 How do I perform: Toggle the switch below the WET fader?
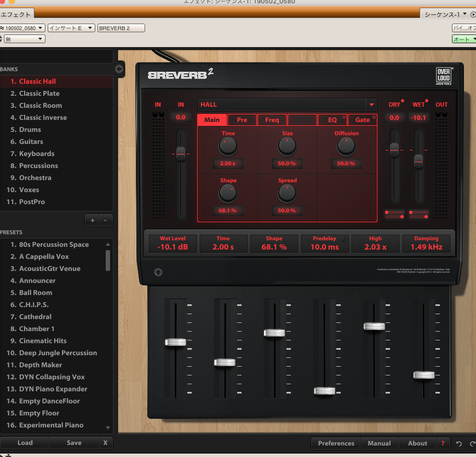418,215
